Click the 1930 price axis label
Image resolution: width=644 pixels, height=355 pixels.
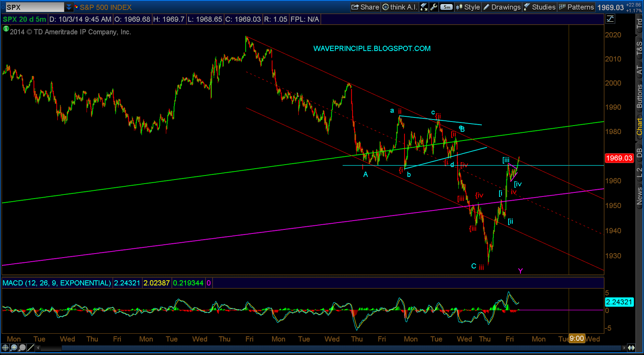point(613,256)
